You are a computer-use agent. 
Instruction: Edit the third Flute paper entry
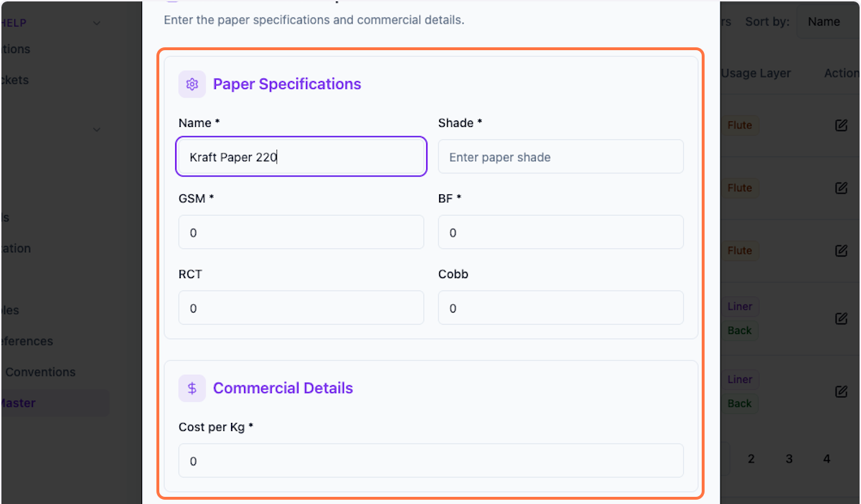point(841,250)
